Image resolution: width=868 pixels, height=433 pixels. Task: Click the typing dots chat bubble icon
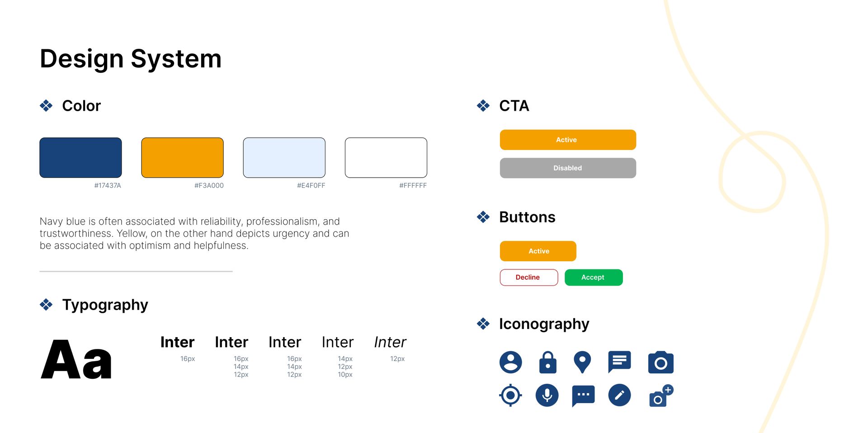[x=583, y=396]
